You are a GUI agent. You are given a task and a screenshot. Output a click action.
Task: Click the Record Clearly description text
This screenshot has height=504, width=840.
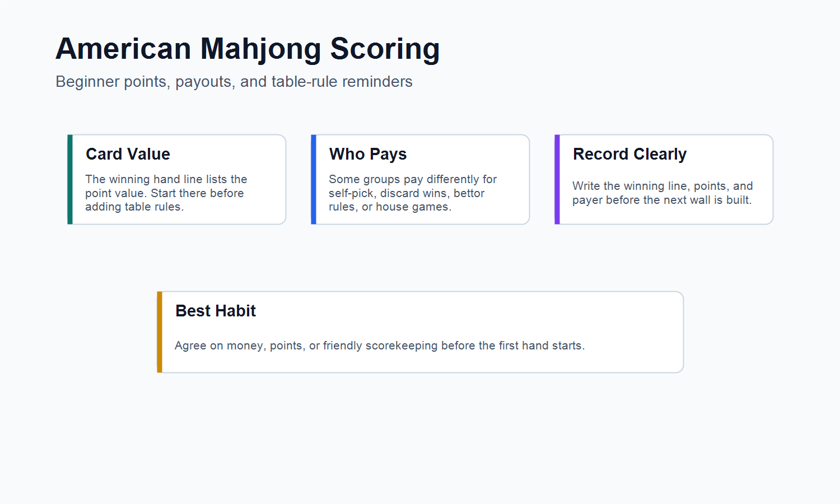[x=662, y=193]
